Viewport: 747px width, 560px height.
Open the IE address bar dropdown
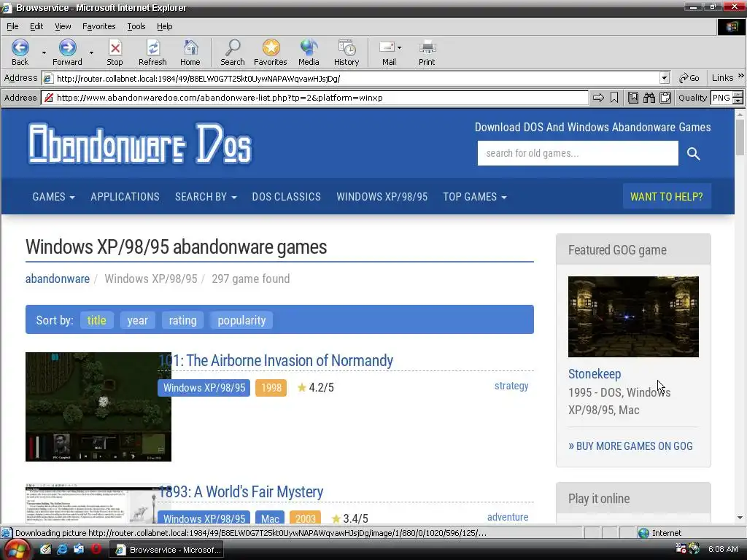pos(665,78)
